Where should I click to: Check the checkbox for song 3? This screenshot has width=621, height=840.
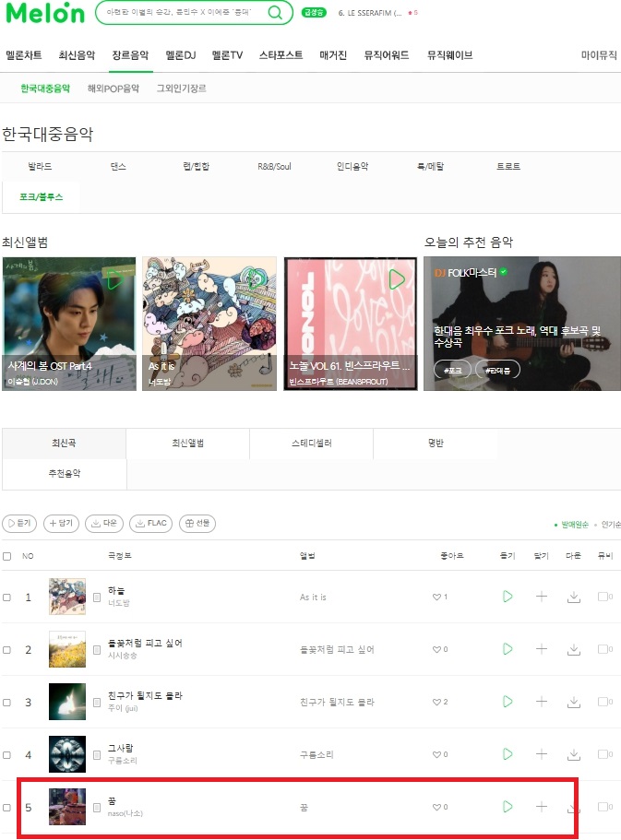[x=7, y=702]
